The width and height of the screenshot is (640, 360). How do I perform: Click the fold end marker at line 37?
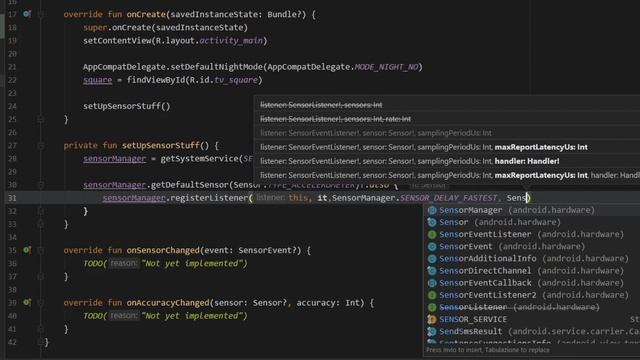[x=40, y=277]
